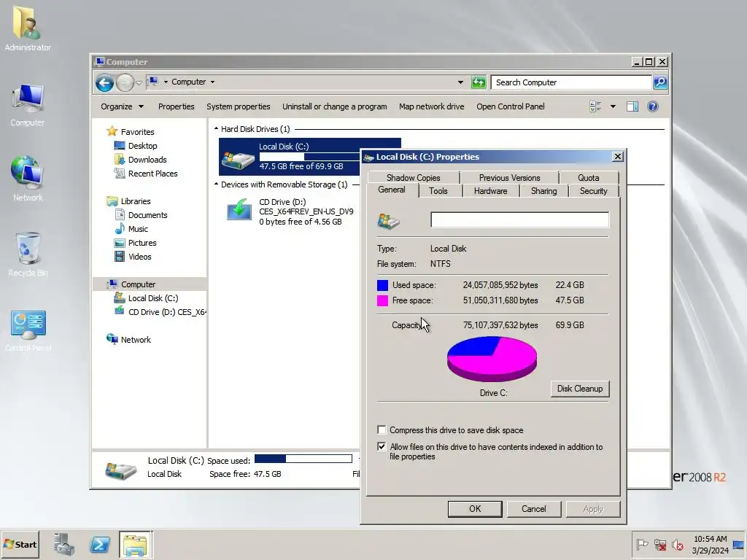Image resolution: width=747 pixels, height=560 pixels.
Task: Click the Disk Cleanup button
Action: pyautogui.click(x=580, y=389)
